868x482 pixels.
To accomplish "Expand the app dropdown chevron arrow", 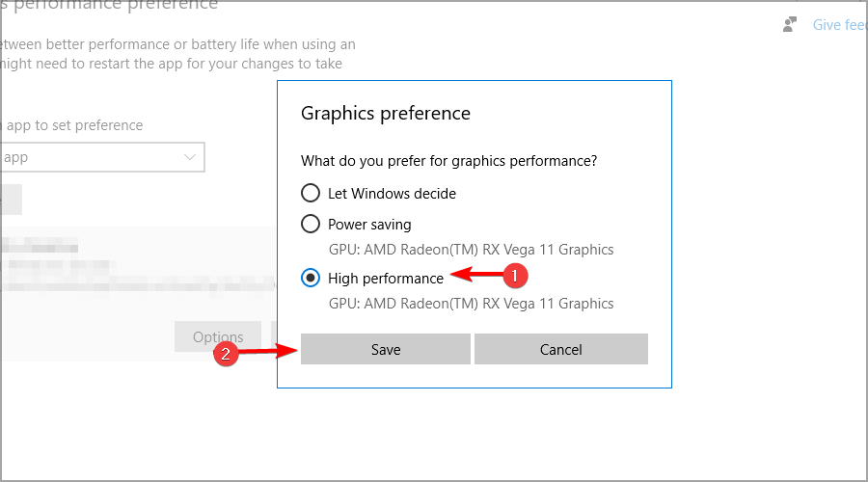I will coord(190,157).
